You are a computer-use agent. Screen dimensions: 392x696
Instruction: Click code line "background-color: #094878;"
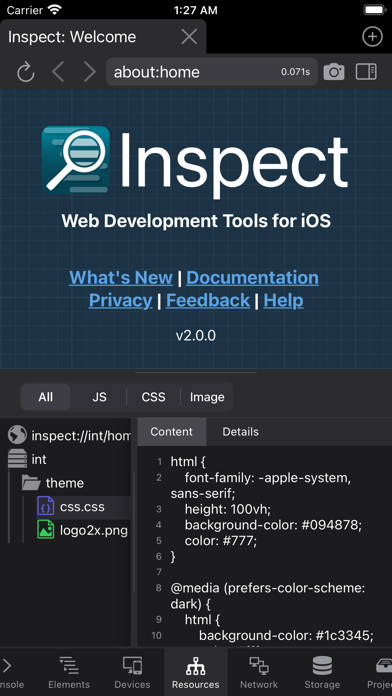(273, 525)
